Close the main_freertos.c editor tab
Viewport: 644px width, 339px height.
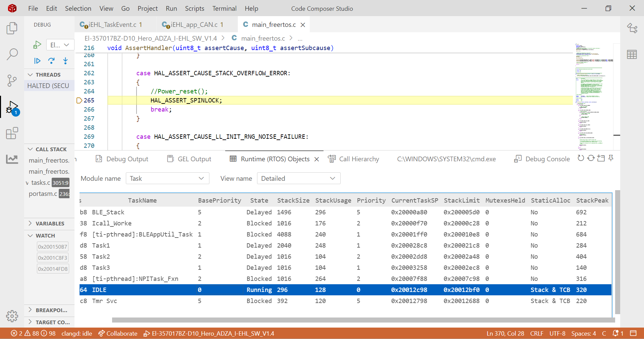tap(303, 25)
